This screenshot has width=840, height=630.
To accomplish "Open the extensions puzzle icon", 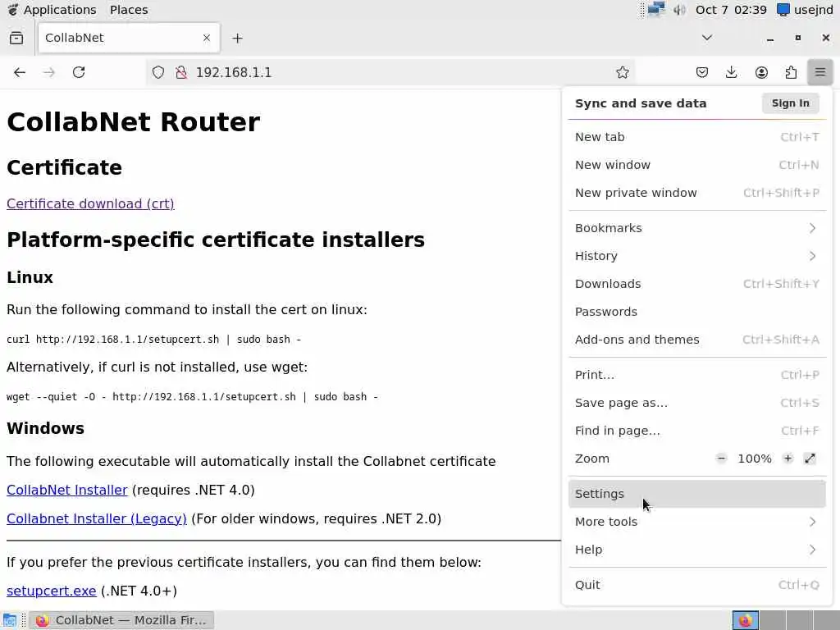I will click(x=791, y=72).
